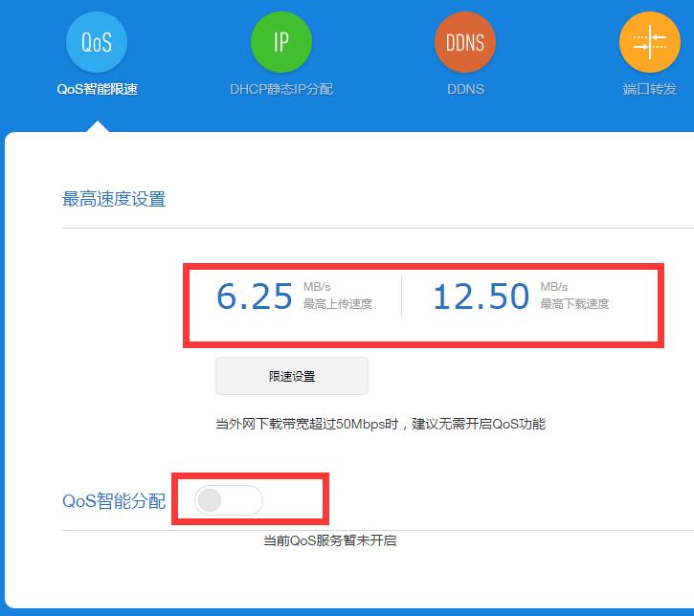694x616 pixels.
Task: Click the 当前QoS服务暂未开启 status text
Action: (x=329, y=540)
